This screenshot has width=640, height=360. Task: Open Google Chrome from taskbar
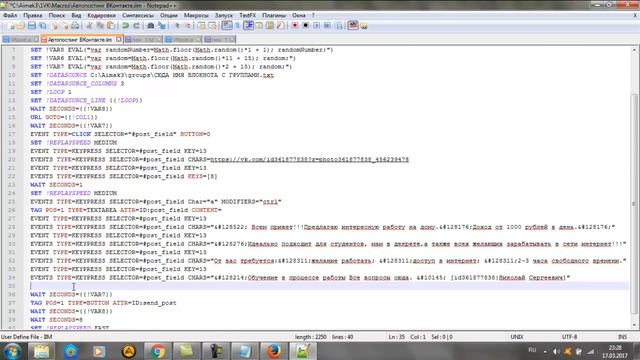pyautogui.click(x=158, y=351)
